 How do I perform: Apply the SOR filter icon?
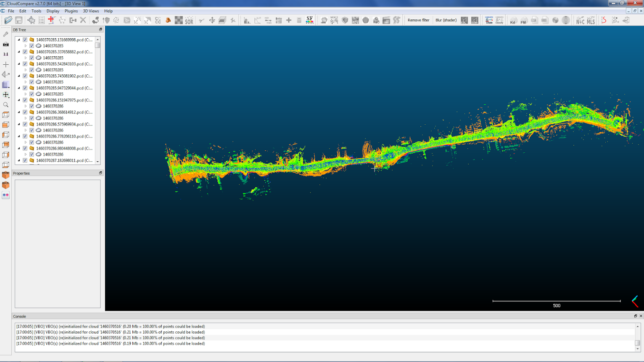point(189,20)
